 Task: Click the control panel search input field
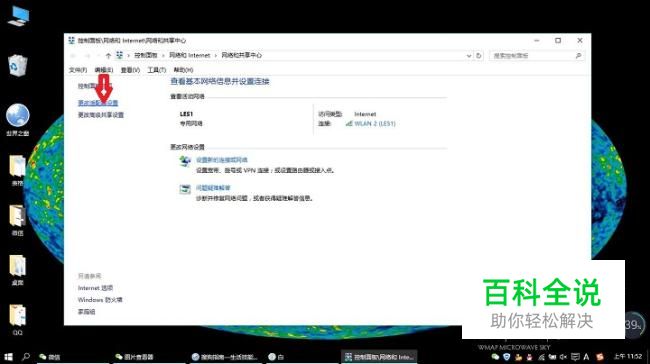click(537, 56)
